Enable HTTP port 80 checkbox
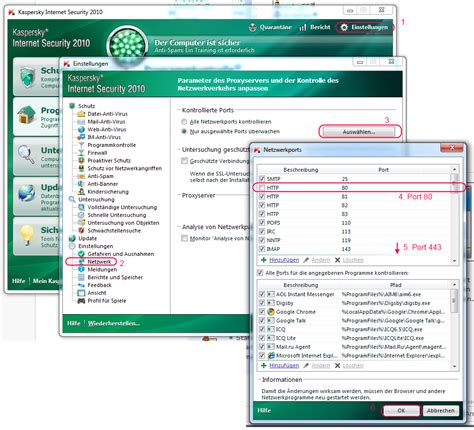The width and height of the screenshot is (474, 430). point(262,188)
